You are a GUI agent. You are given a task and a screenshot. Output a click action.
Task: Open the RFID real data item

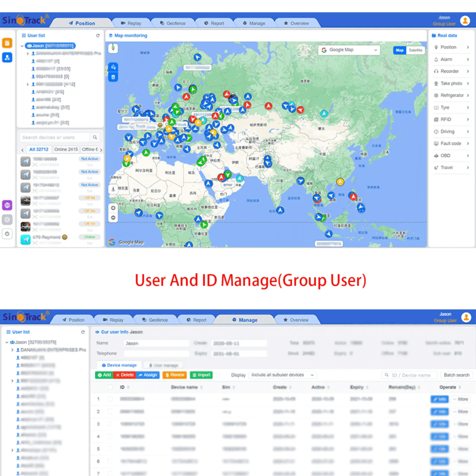pyautogui.click(x=451, y=119)
